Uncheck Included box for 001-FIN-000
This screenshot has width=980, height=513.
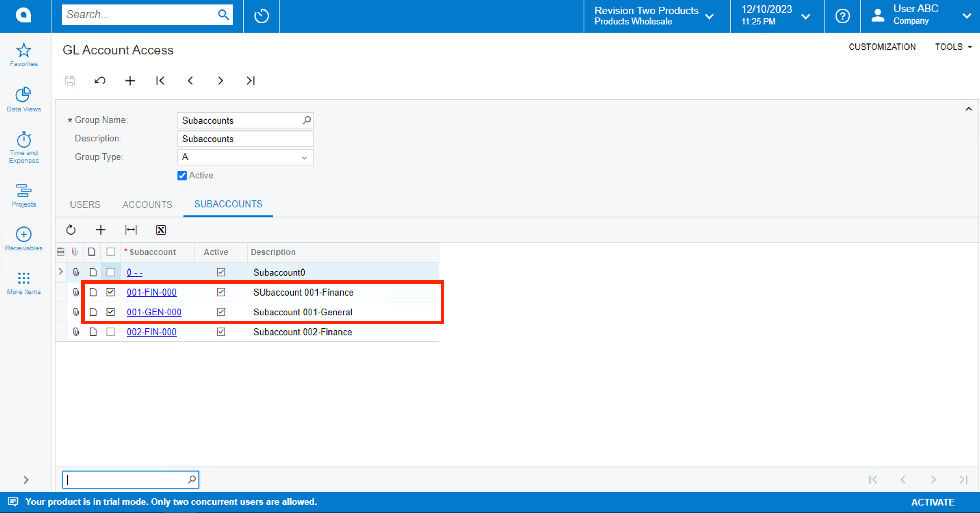pos(111,292)
